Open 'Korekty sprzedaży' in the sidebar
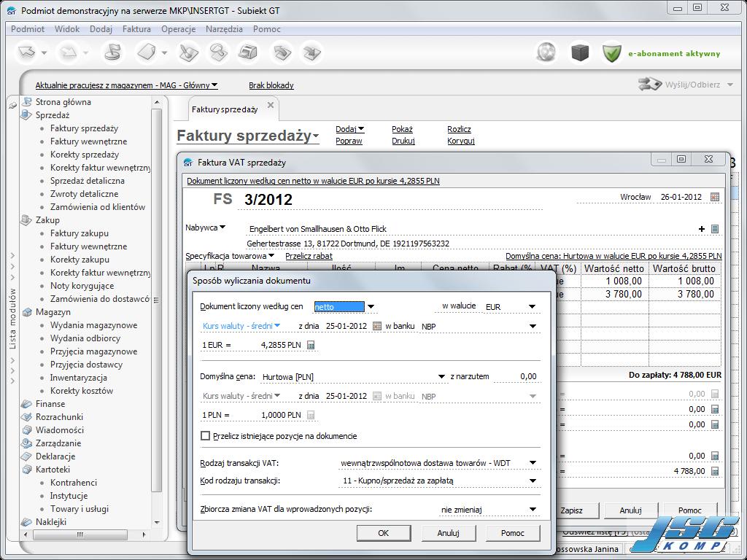The width and height of the screenshot is (747, 560). 85,155
